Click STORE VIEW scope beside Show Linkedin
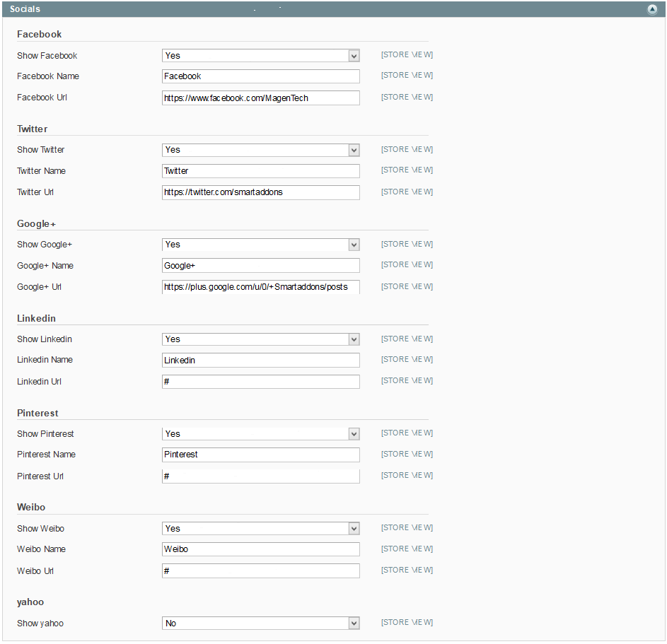Image resolution: width=667 pixels, height=644 pixels. (x=407, y=339)
